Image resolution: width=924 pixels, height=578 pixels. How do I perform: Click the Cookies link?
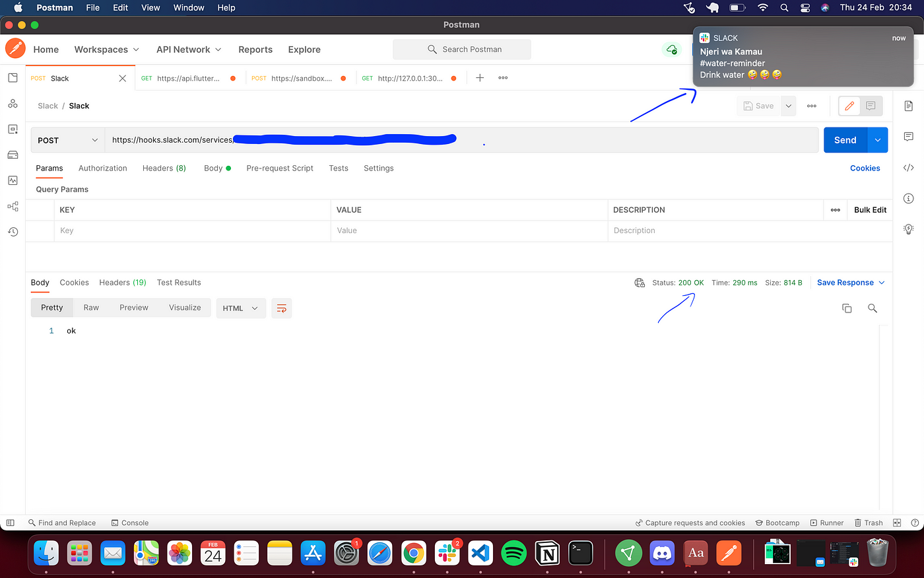(865, 168)
